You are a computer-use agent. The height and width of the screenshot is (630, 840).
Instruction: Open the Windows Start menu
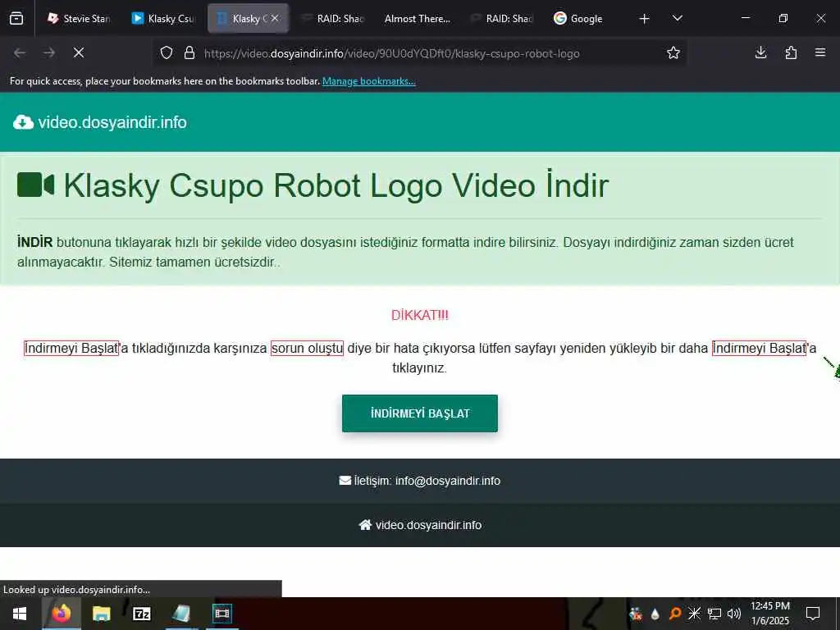pyautogui.click(x=20, y=614)
